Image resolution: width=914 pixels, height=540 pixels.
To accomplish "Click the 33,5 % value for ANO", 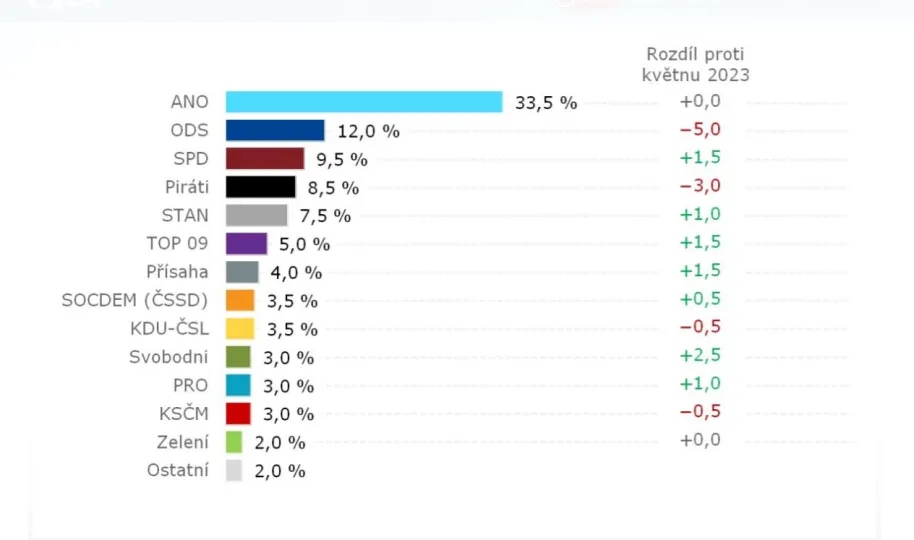I will (x=546, y=102).
